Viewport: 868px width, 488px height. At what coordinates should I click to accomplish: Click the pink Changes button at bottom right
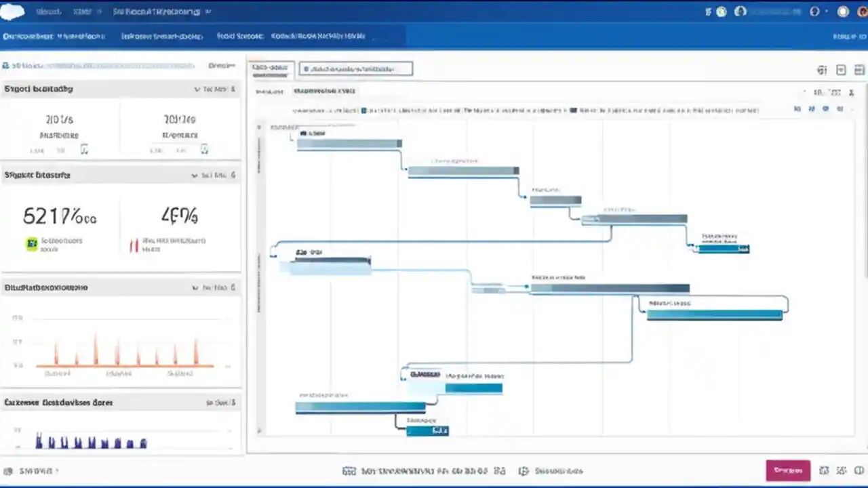point(787,470)
